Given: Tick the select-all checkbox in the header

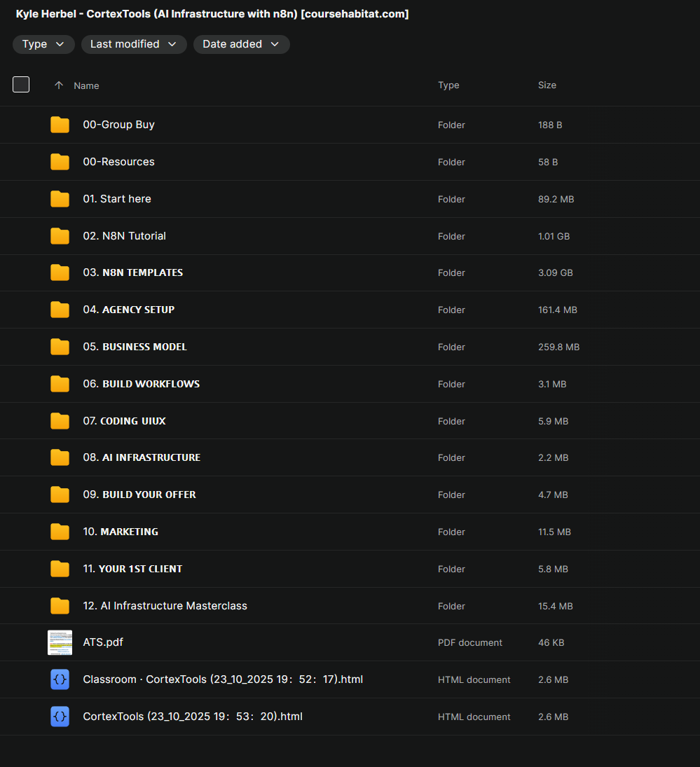Looking at the screenshot, I should (x=21, y=85).
